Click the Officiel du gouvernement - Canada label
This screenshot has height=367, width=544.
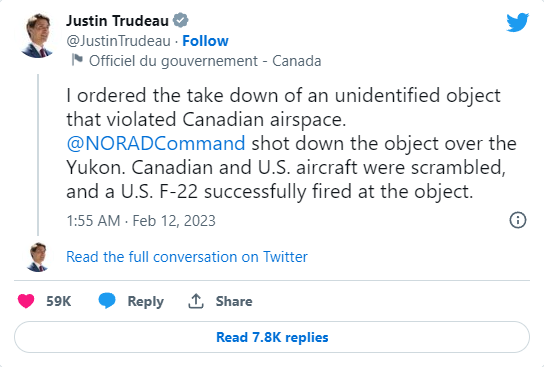pyautogui.click(x=205, y=61)
